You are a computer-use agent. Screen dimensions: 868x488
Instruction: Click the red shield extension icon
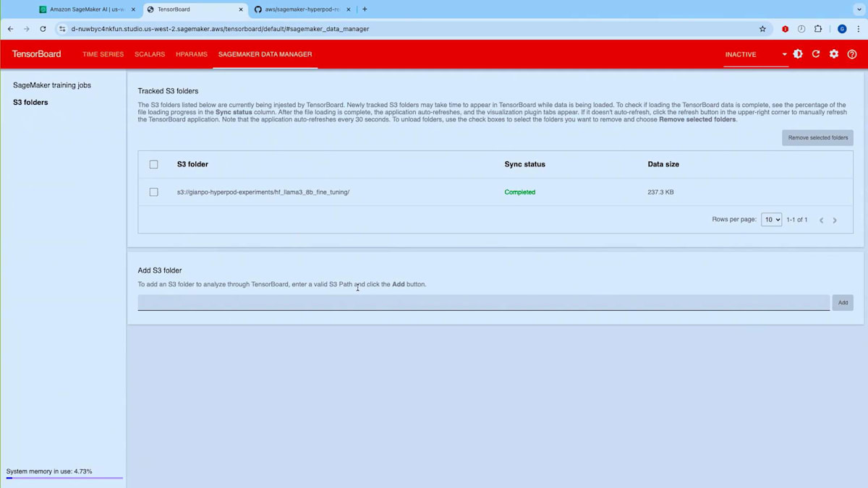click(785, 29)
